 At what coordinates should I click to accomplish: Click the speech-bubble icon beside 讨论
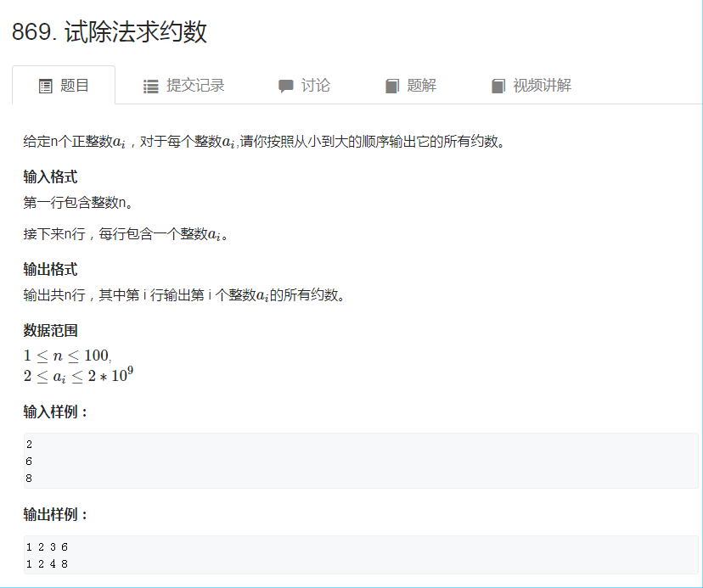point(286,85)
